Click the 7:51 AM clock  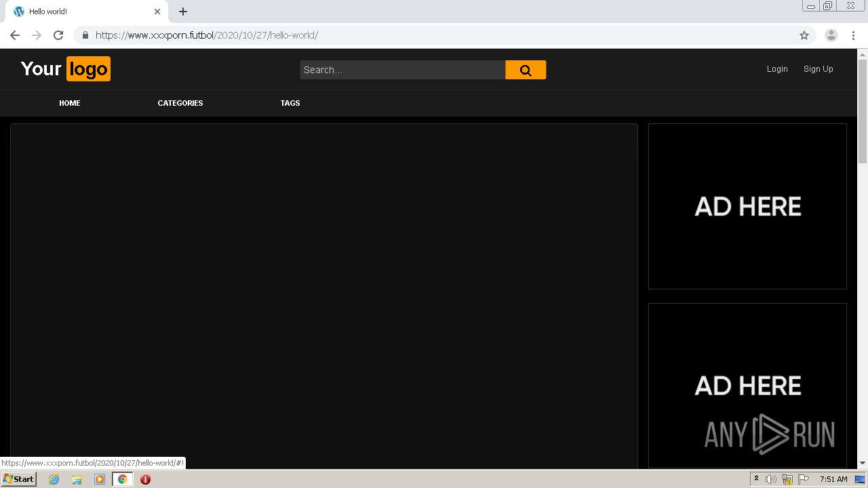[x=833, y=479]
